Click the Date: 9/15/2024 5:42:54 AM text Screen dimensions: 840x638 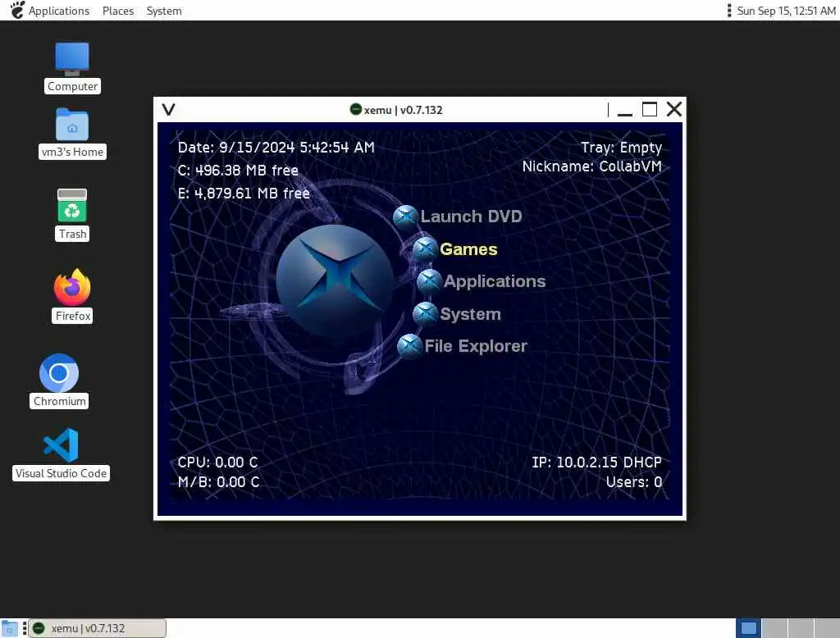[276, 148]
